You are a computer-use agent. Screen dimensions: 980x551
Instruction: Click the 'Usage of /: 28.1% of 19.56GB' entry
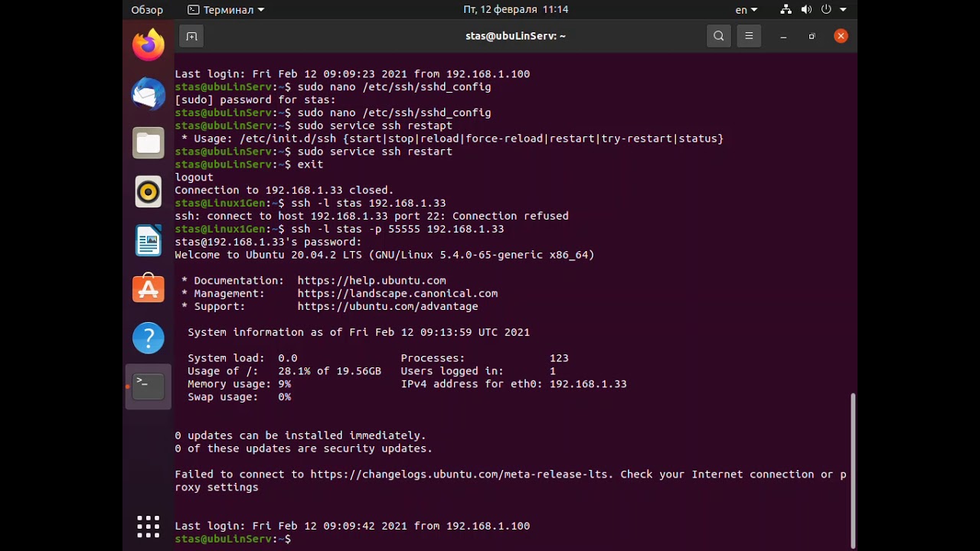(284, 371)
